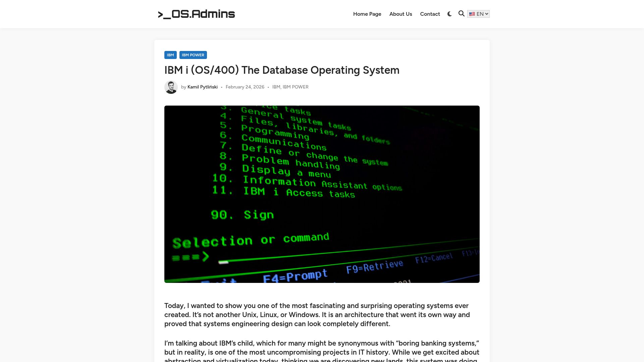Click the paragraph starting "Today, I wanted"
This screenshot has height=362, width=644.
(x=322, y=315)
